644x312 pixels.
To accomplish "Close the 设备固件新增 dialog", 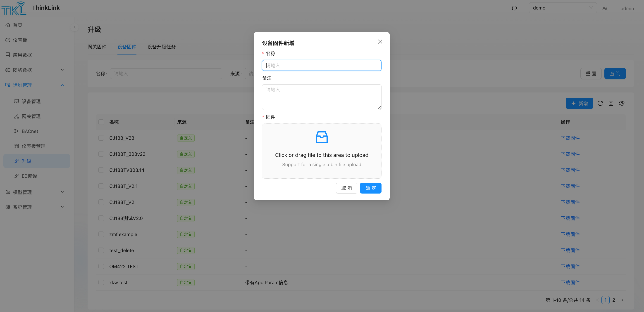I will click(380, 42).
